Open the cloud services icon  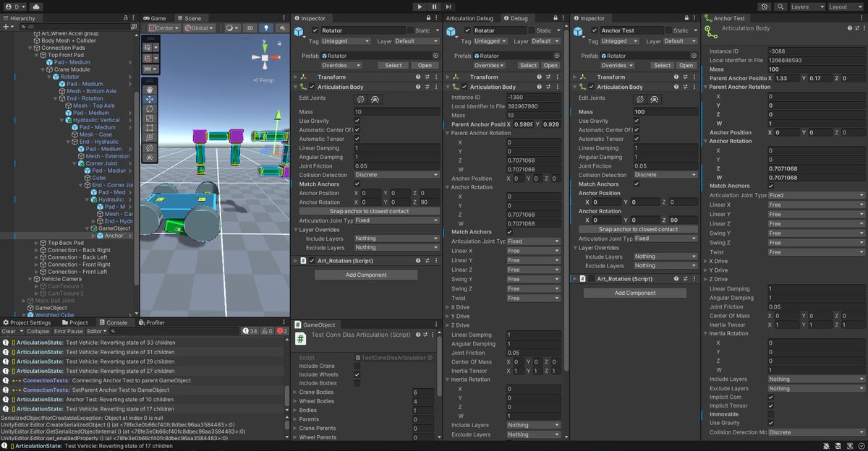(x=36, y=7)
